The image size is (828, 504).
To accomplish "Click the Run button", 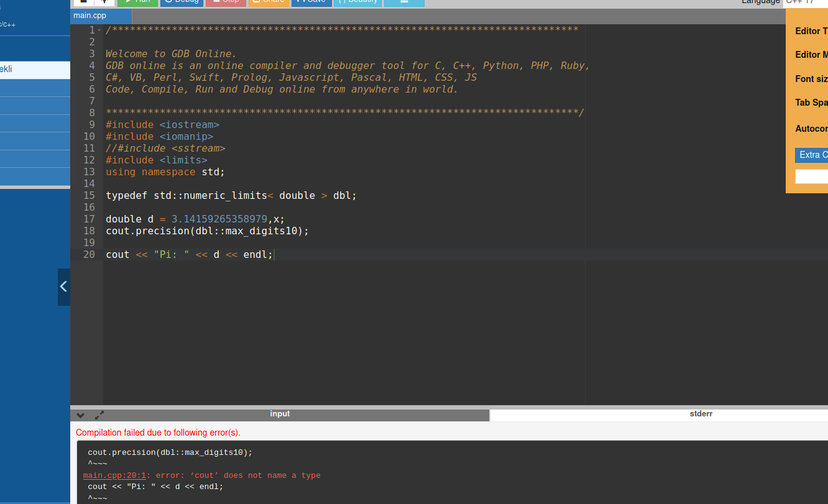I will (137, 2).
